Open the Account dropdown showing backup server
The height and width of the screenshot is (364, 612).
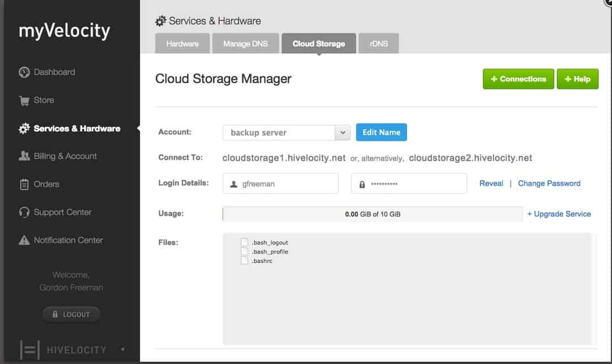[x=286, y=132]
